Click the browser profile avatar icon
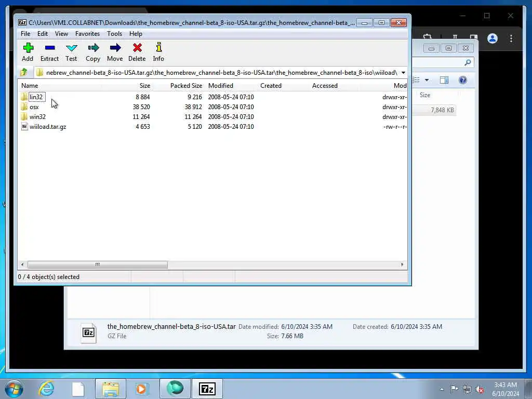Viewport: 532px width, 399px height. pos(493,38)
